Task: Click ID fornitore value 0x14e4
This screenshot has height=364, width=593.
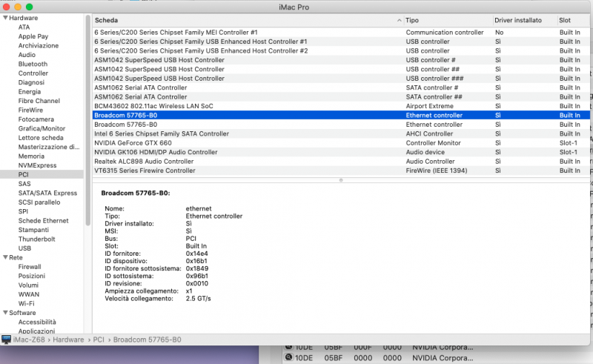Action: [x=196, y=254]
